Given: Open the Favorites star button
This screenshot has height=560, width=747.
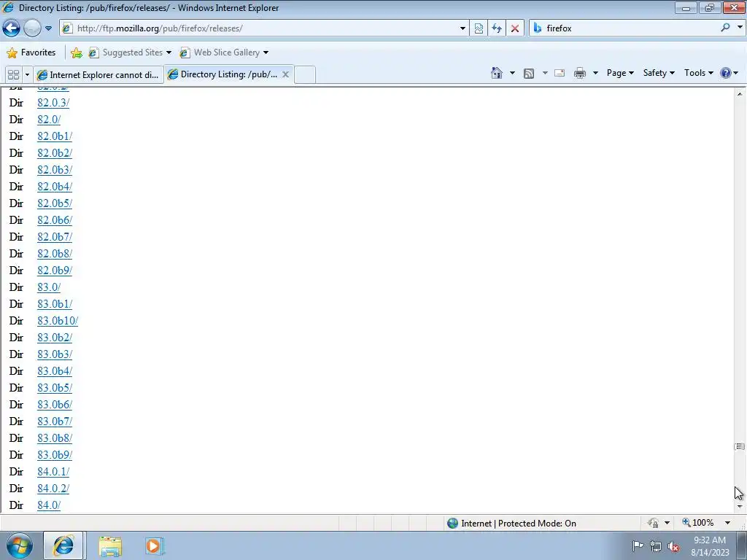Looking at the screenshot, I should (31, 52).
